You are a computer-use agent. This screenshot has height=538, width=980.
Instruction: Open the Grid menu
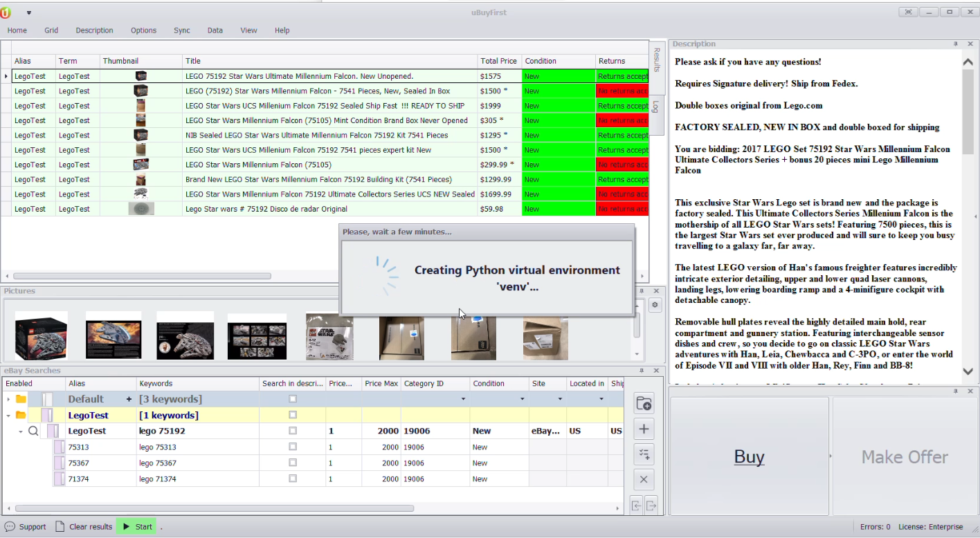point(51,30)
